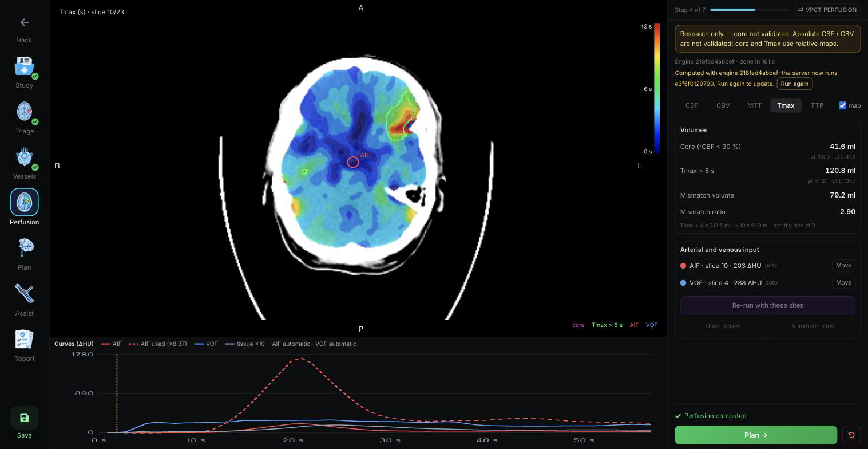The height and width of the screenshot is (449, 868).
Task: Click the VPCT PERFUSION switcher button
Action: pos(827,10)
